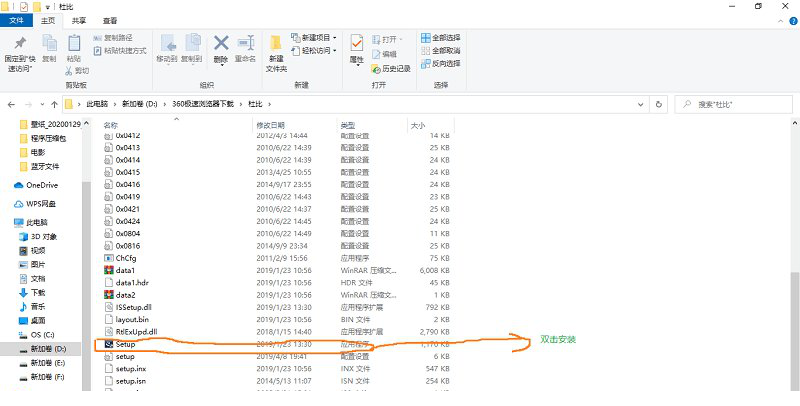Select WPS网盘 in navigation pane
800x406 pixels.
click(x=34, y=204)
